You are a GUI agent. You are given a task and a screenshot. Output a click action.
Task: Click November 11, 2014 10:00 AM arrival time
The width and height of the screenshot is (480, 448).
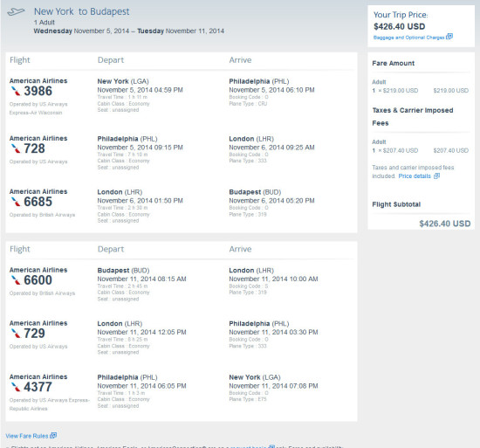[x=273, y=279]
